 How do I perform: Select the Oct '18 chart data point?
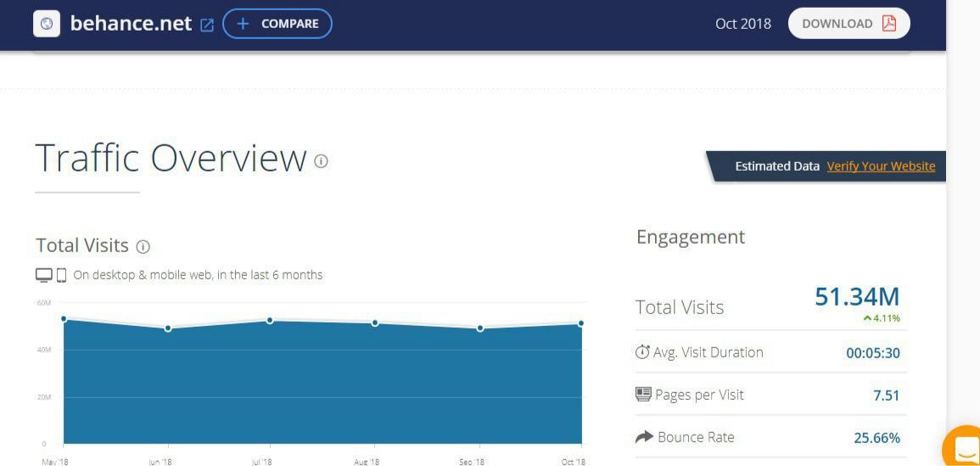pos(581,323)
